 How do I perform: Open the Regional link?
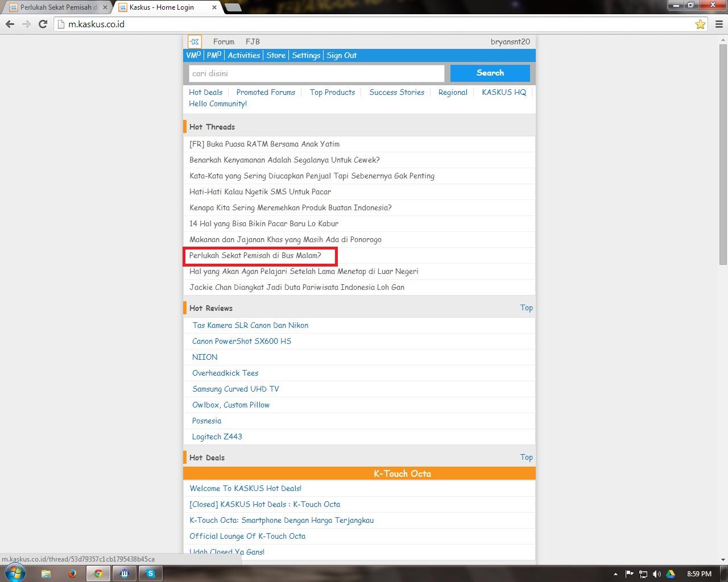pos(453,92)
